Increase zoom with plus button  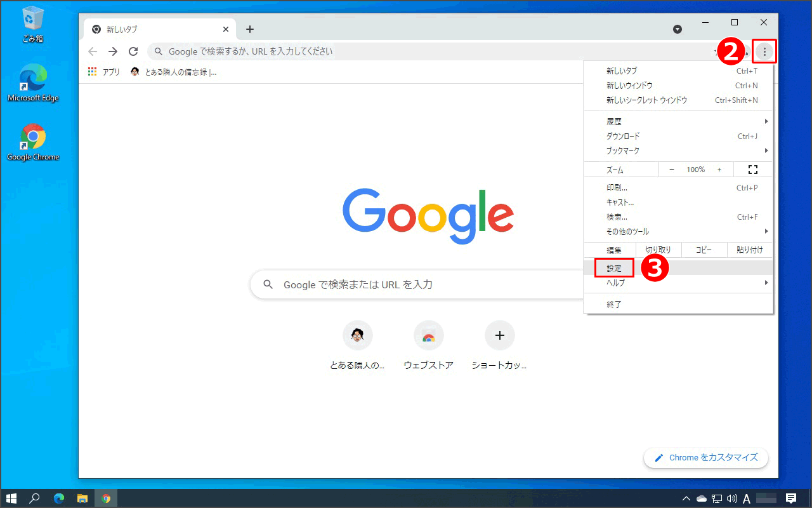719,170
